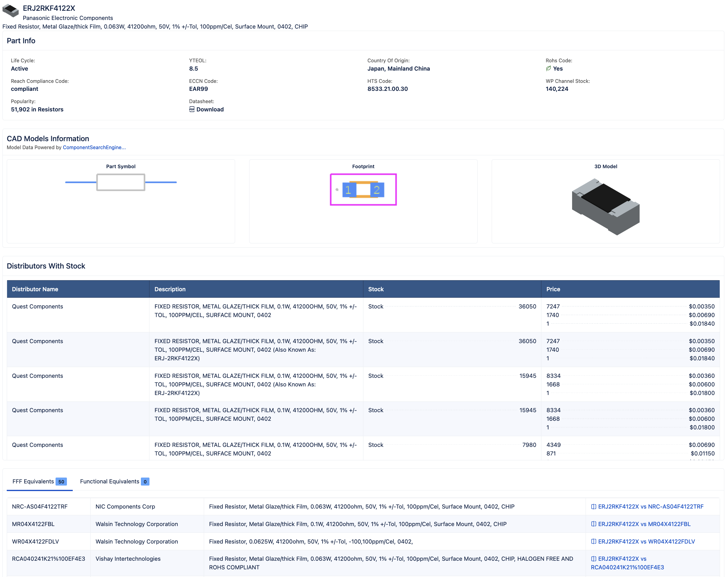The height and width of the screenshot is (577, 728).
Task: Click compare icon for RCA040241K21%100EF4E3
Action: 594,558
